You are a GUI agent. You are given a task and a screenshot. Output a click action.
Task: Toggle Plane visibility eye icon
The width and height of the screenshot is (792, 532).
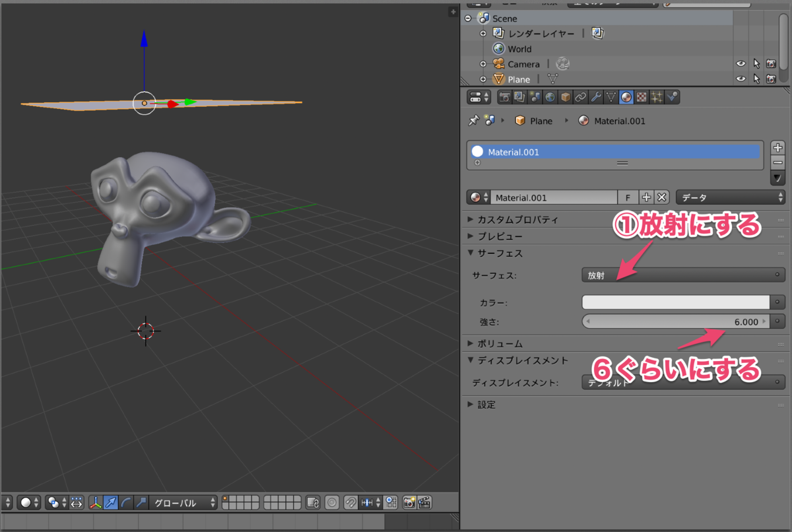coord(741,79)
